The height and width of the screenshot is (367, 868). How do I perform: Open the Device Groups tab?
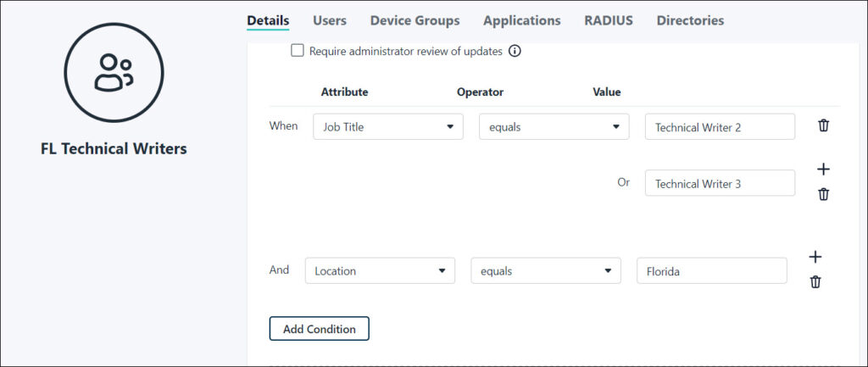(x=415, y=20)
